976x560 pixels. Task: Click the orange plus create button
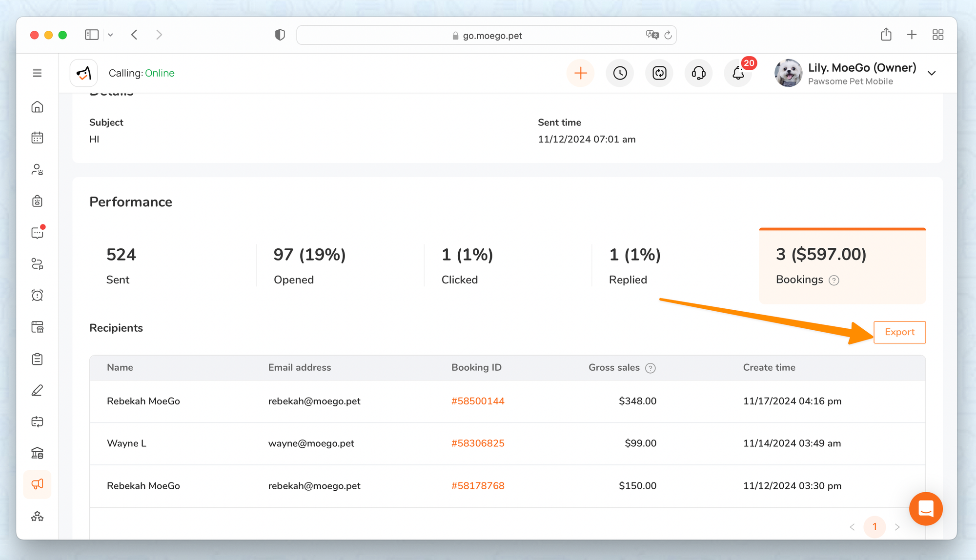point(580,73)
